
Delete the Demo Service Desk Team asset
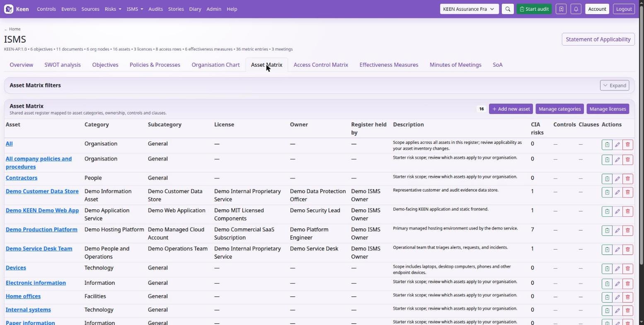(x=627, y=249)
